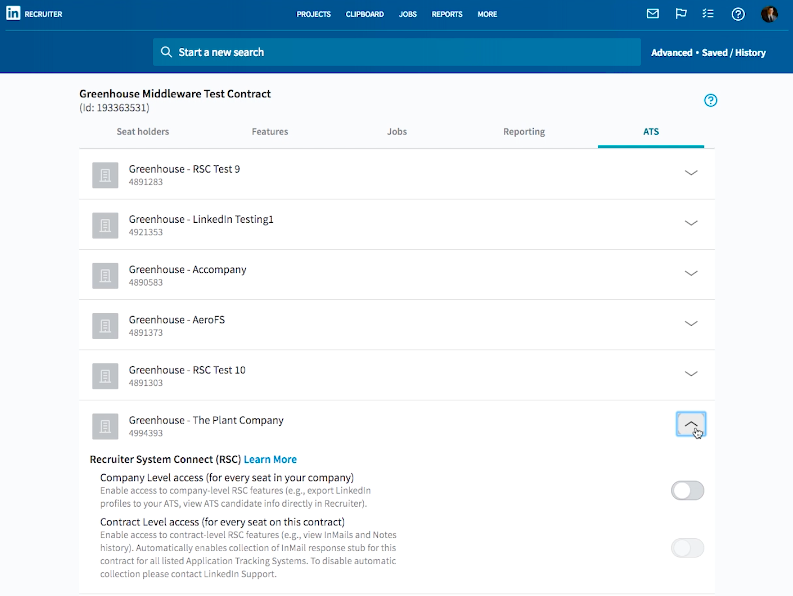Screen dimensions: 793x596
Task: Click building icon for RSC Test 10
Action: [x=105, y=376]
